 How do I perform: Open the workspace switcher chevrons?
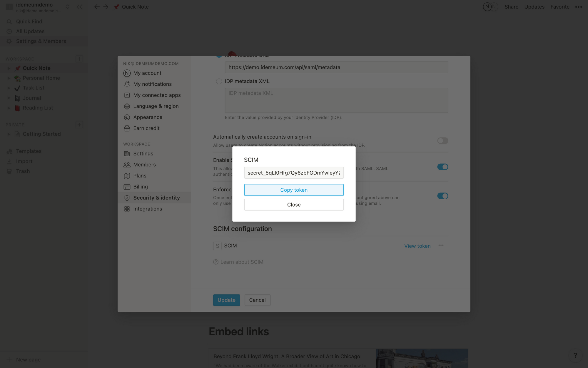click(x=68, y=7)
